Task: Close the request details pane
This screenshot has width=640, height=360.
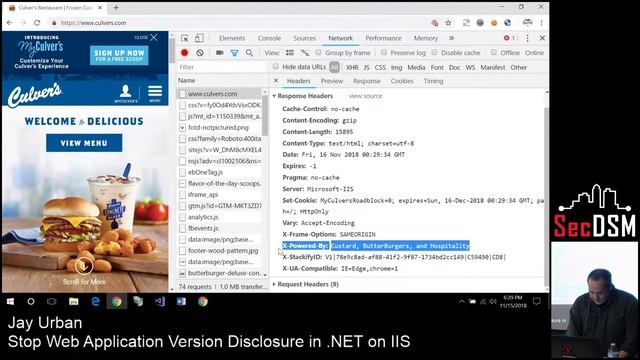Action: (x=276, y=81)
